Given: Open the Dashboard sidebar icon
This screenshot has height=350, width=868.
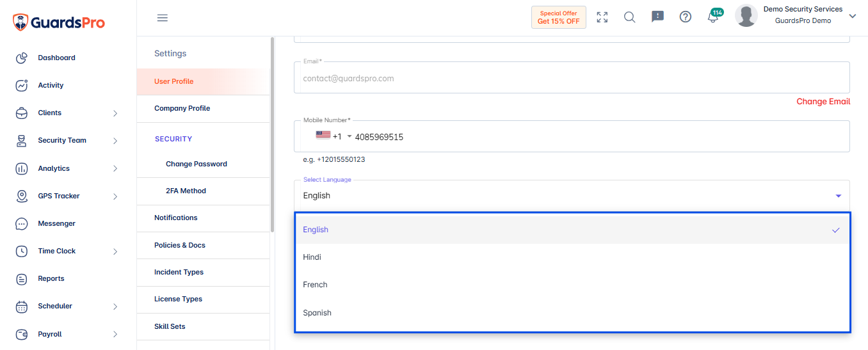Looking at the screenshot, I should pos(22,58).
